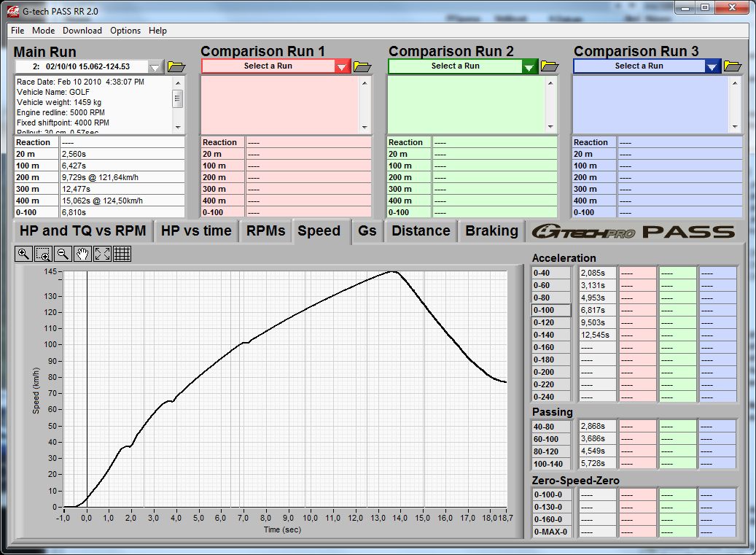The image size is (756, 555).
Task: Switch to the Gs tab
Action: [367, 231]
